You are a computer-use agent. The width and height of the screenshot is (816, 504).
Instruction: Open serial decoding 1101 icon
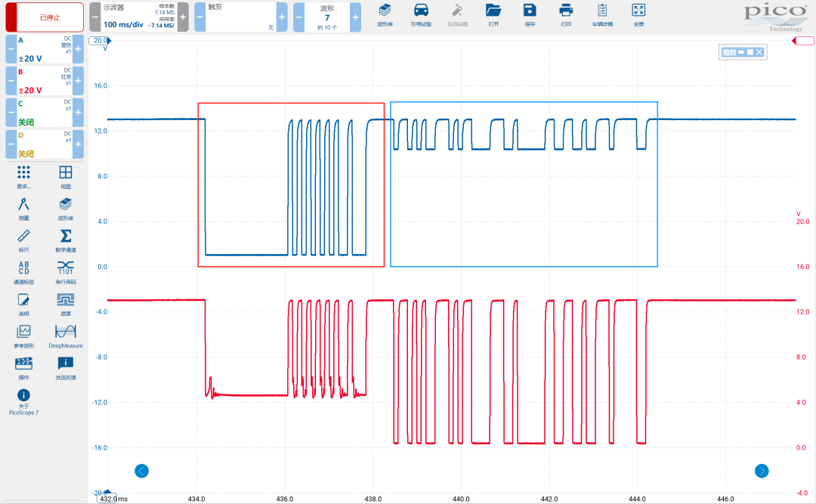pyautogui.click(x=66, y=273)
